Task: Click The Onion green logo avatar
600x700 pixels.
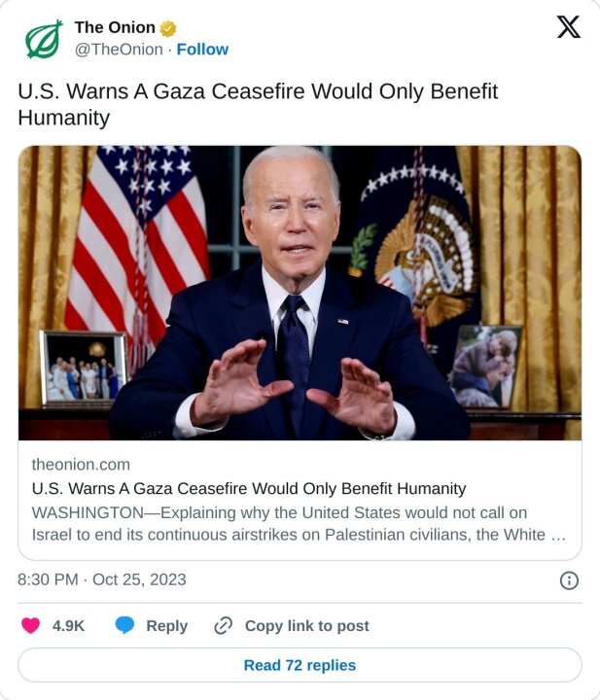Action: click(44, 39)
